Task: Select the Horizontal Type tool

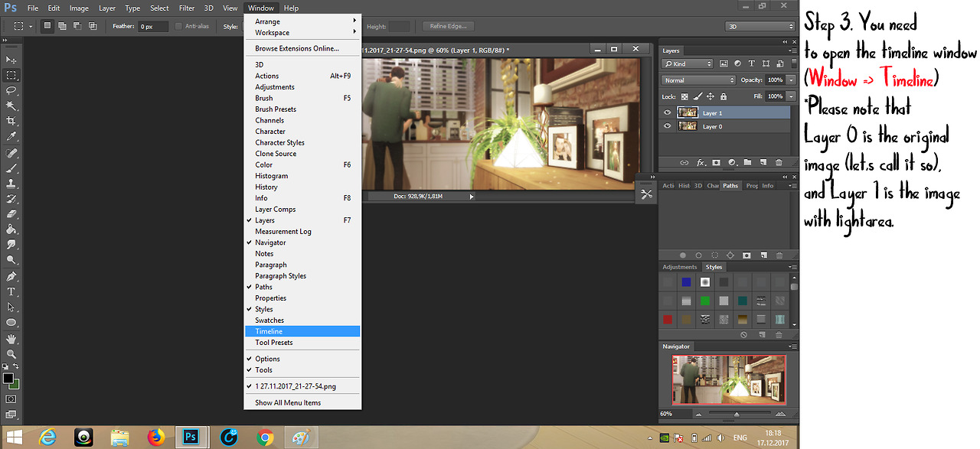Action: [11, 291]
